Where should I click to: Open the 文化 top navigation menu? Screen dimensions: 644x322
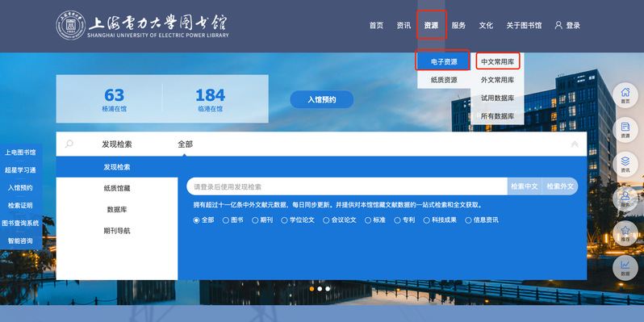(486, 26)
